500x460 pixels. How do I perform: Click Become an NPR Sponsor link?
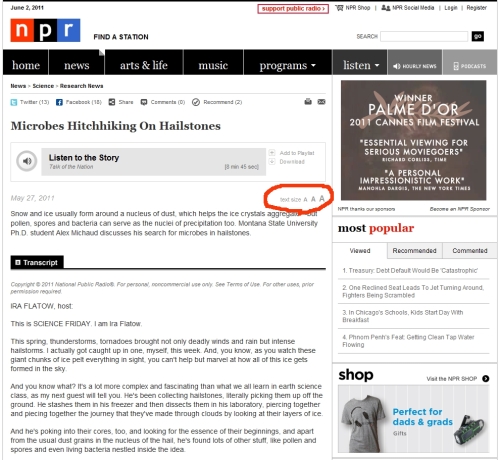[460, 209]
